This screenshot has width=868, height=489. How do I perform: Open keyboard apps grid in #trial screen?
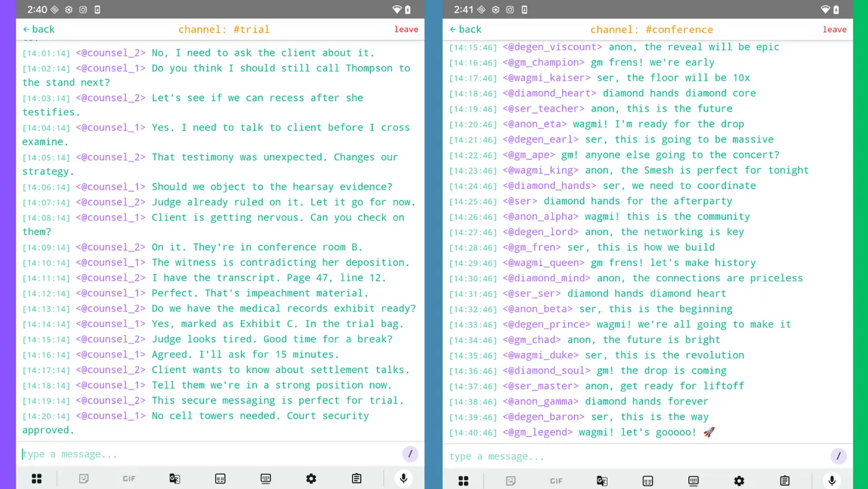pos(37,478)
